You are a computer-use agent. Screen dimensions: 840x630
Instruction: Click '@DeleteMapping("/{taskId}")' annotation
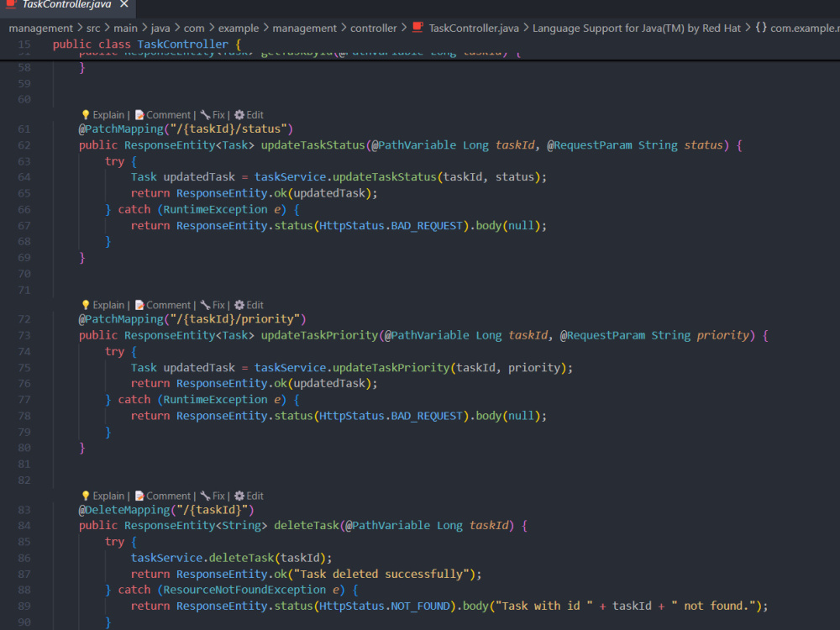[x=166, y=510]
